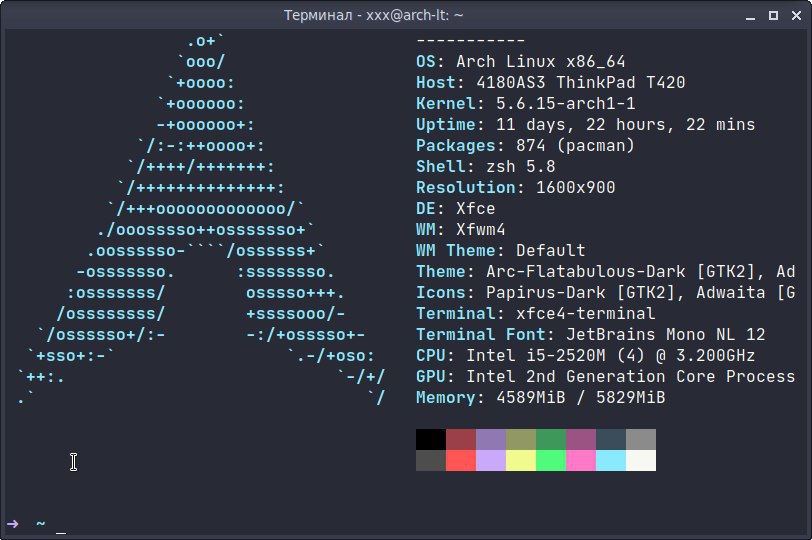Click the bright green swatch in the bottom row
The image size is (812, 540).
(551, 460)
